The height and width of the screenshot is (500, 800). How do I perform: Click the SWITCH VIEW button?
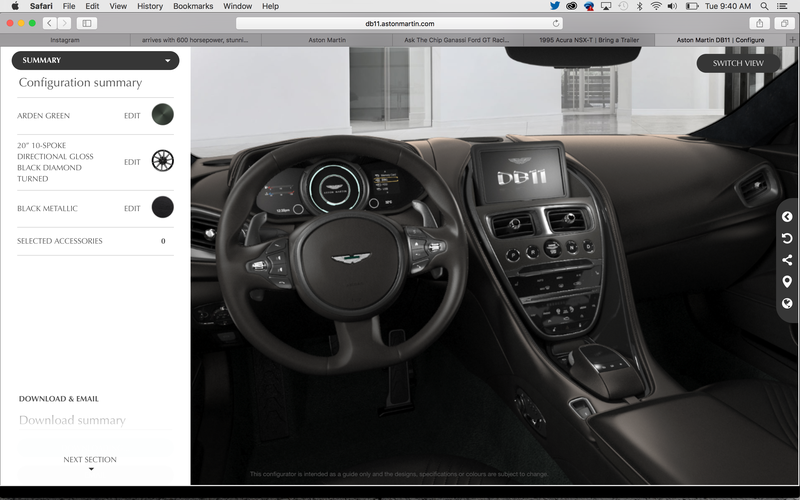[738, 63]
